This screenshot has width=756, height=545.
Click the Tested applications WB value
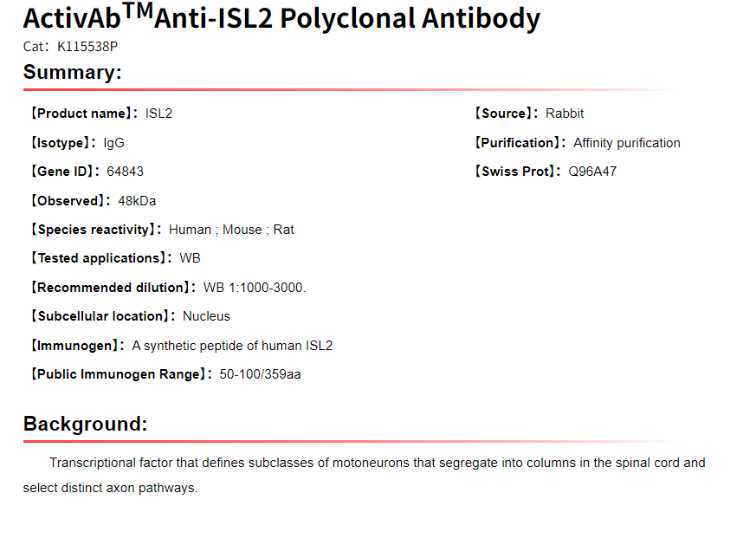190,258
